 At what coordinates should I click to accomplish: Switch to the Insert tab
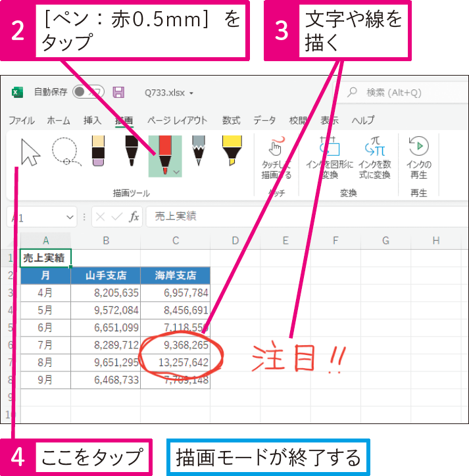pyautogui.click(x=92, y=120)
